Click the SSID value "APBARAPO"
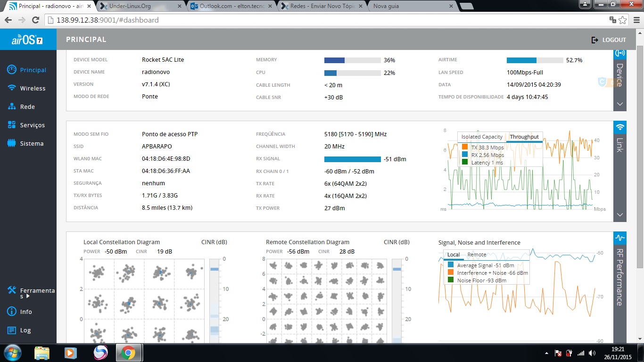 (157, 147)
